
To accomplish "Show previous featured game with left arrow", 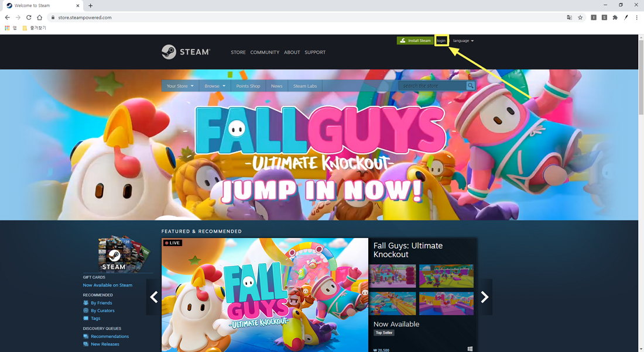I will pos(153,297).
